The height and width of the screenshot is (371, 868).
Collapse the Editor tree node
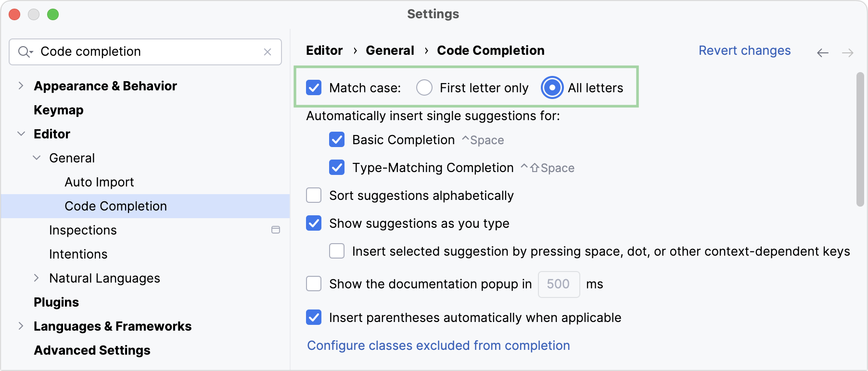point(21,134)
